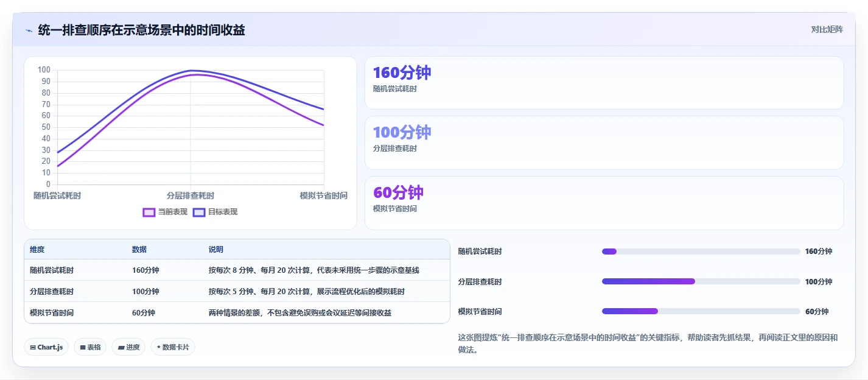The height and width of the screenshot is (380, 868).
Task: Click the 分层排查耗时 progress bar
Action: [701, 281]
